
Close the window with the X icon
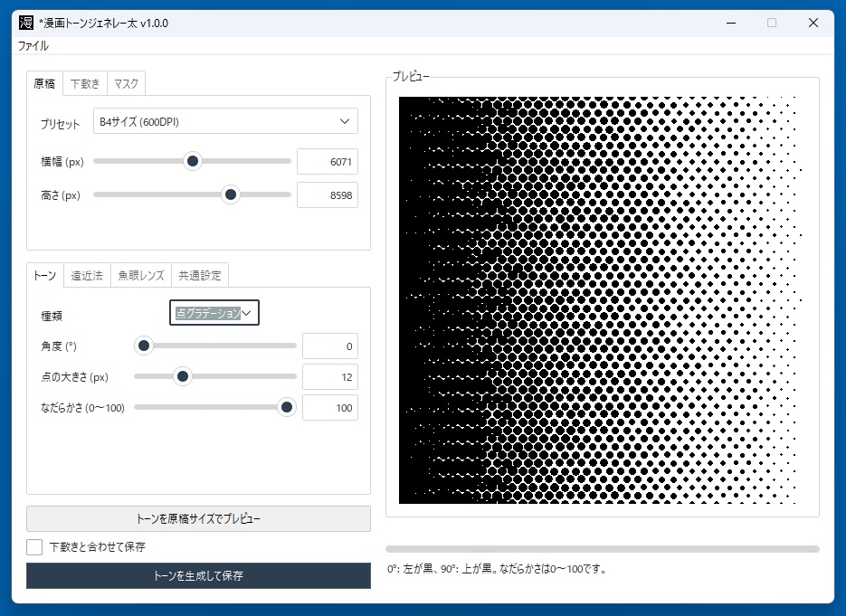pyautogui.click(x=813, y=23)
